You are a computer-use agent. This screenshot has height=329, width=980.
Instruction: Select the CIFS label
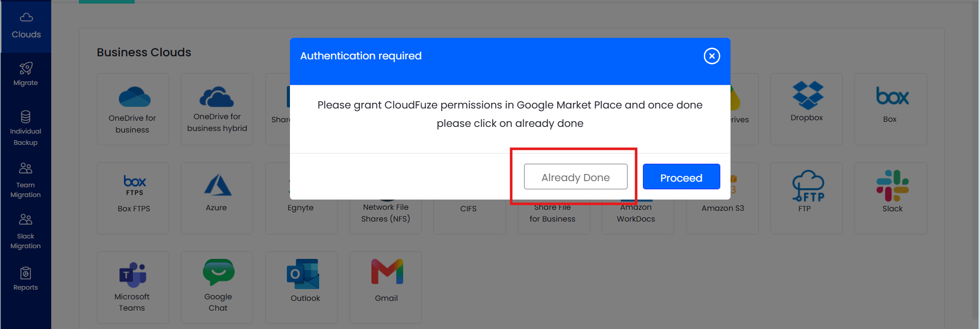468,209
